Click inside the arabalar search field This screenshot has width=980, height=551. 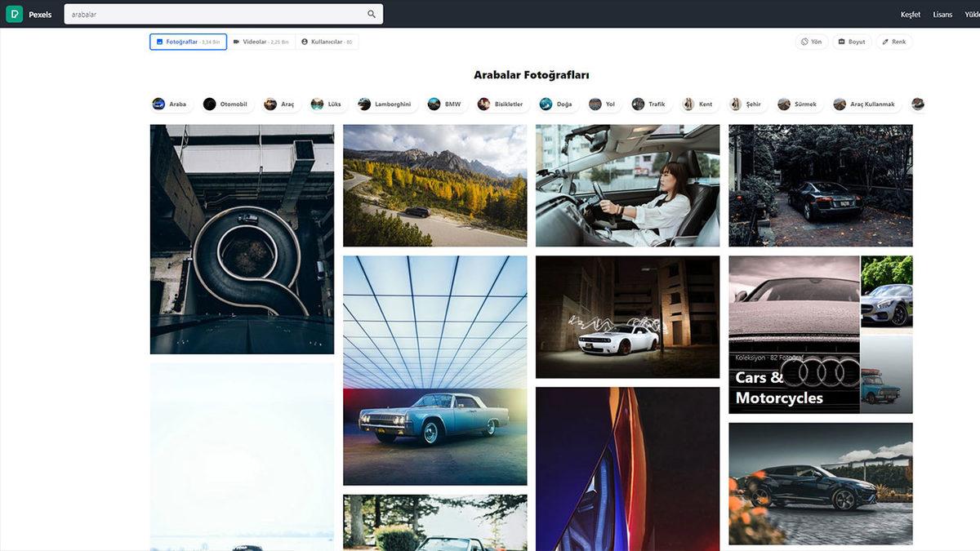[204, 14]
